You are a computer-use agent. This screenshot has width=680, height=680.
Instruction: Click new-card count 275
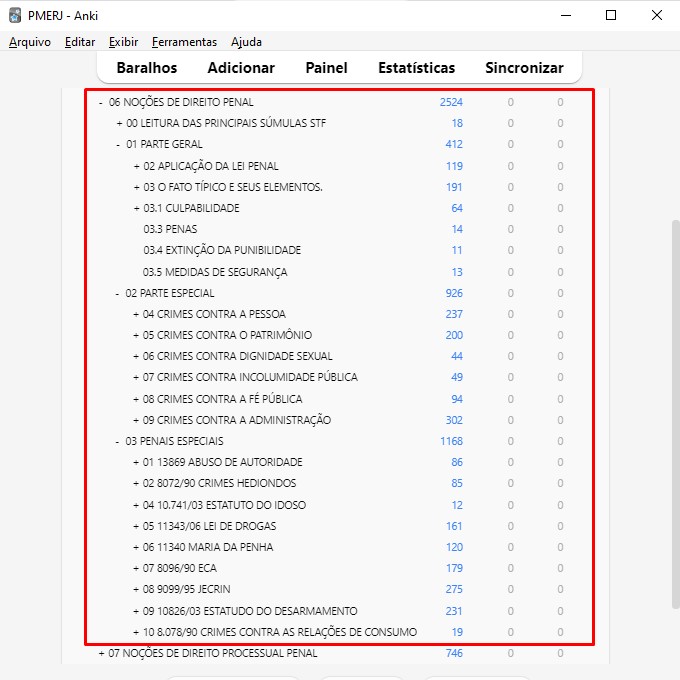tap(454, 589)
